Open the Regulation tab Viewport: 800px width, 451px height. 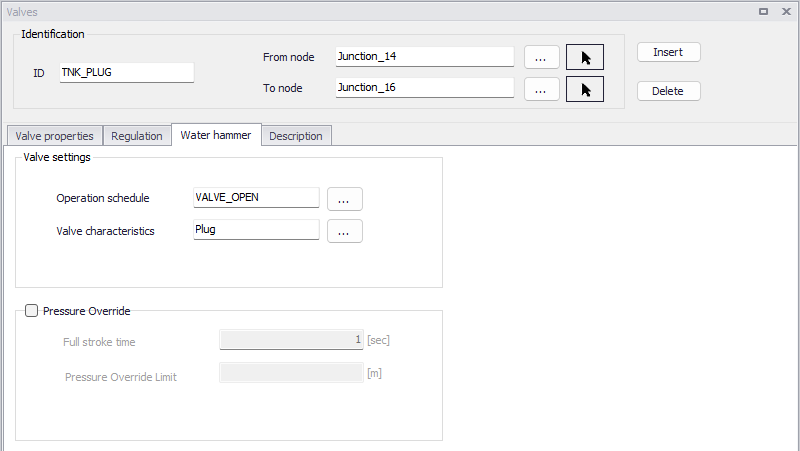tap(137, 136)
